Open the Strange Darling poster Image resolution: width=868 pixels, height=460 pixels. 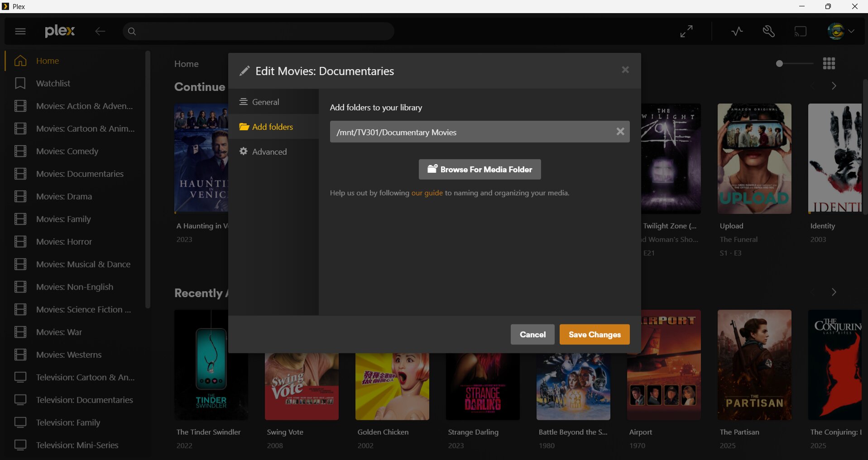[x=483, y=387]
